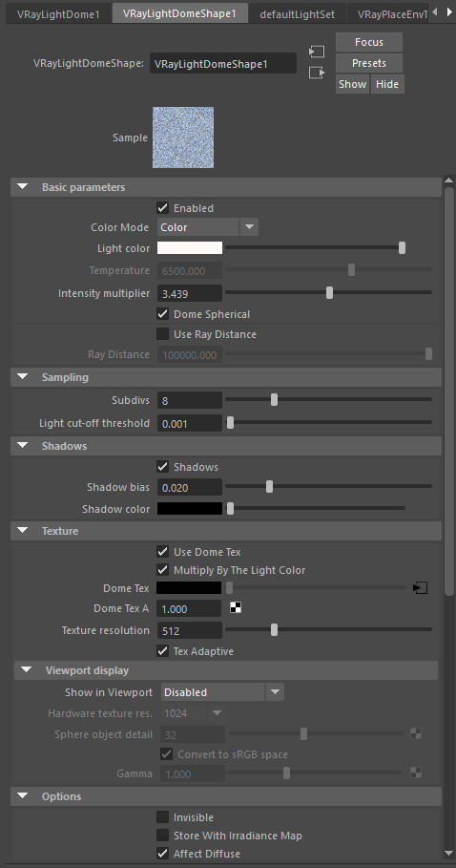Collapse the Basic parameters section
Screen dimensions: 456x868
pos(23,187)
